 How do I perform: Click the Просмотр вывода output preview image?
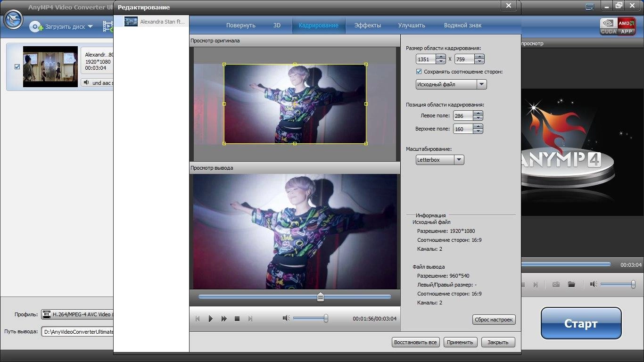[x=295, y=231]
